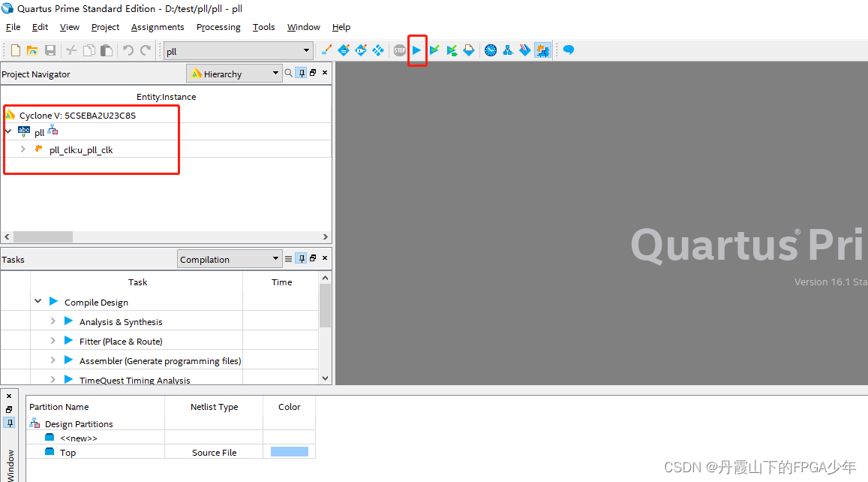This screenshot has width=868, height=482.
Task: Open the Platform Designer puzzle icon
Action: [542, 50]
